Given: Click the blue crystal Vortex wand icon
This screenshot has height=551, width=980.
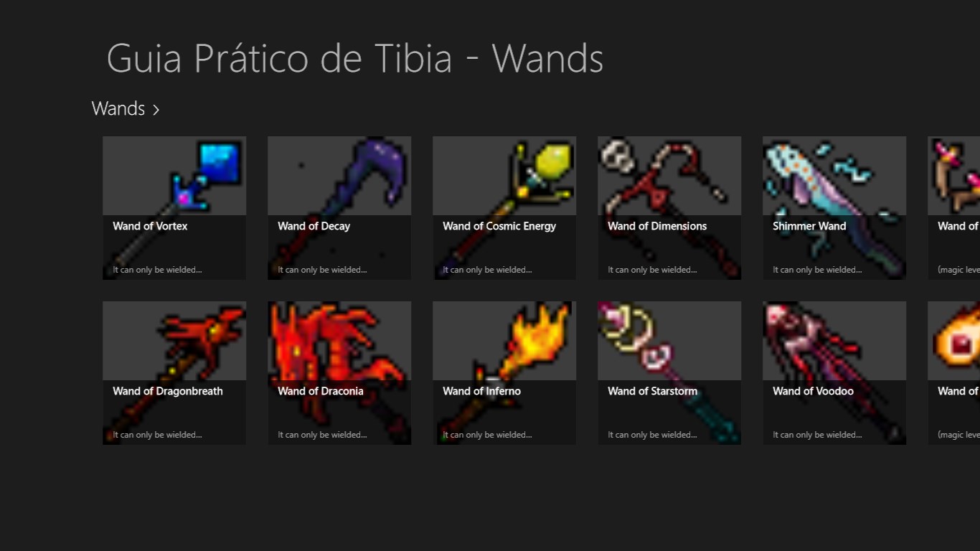Looking at the screenshot, I should tap(174, 176).
